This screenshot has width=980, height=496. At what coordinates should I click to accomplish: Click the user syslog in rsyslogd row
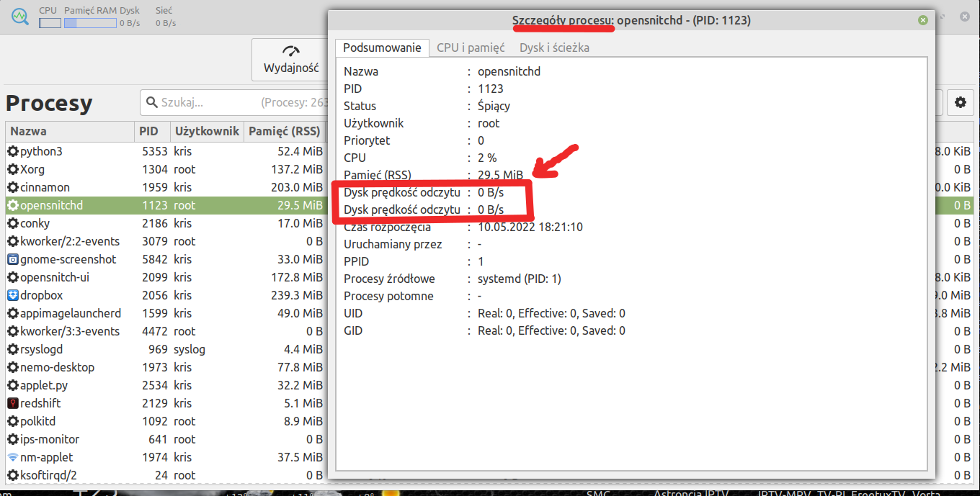[190, 349]
